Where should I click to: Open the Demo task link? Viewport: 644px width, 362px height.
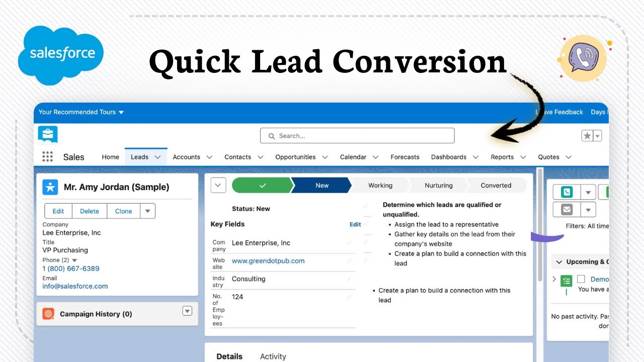pos(600,279)
